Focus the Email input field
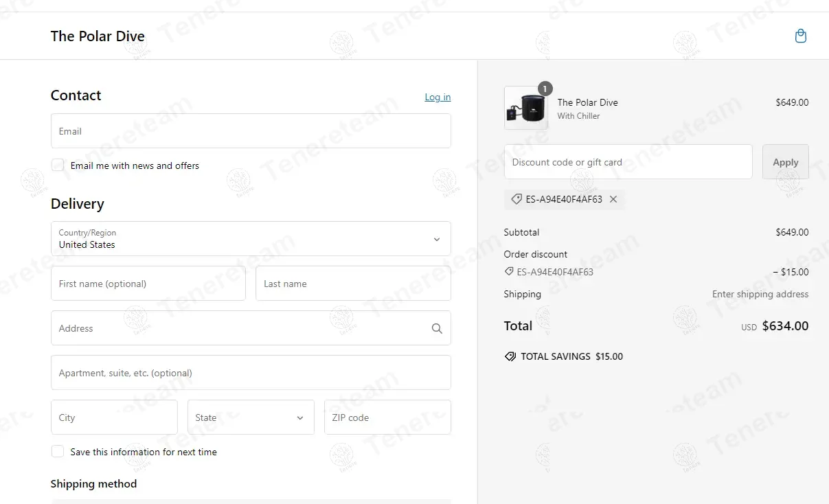The image size is (829, 504). 251,131
